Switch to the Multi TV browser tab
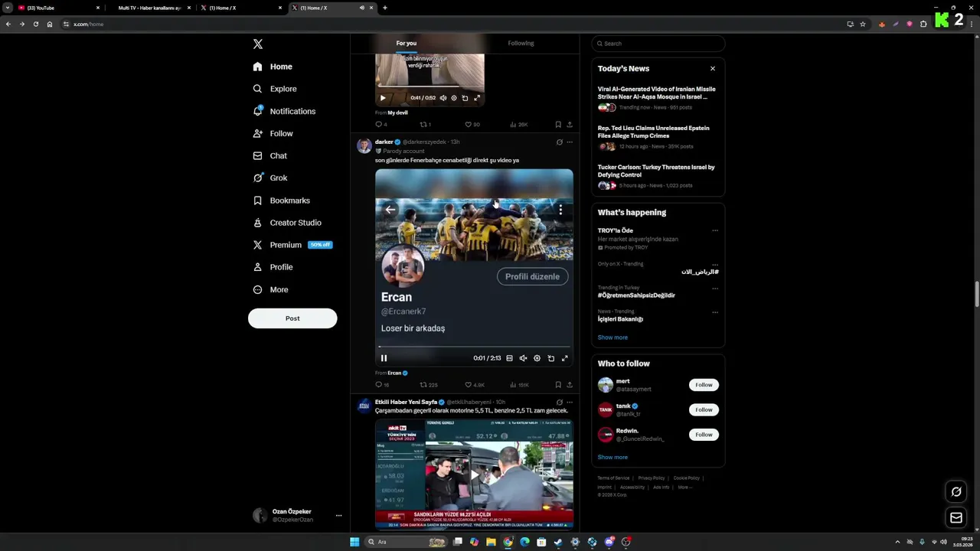Viewport: 980px width, 551px height. tap(149, 8)
